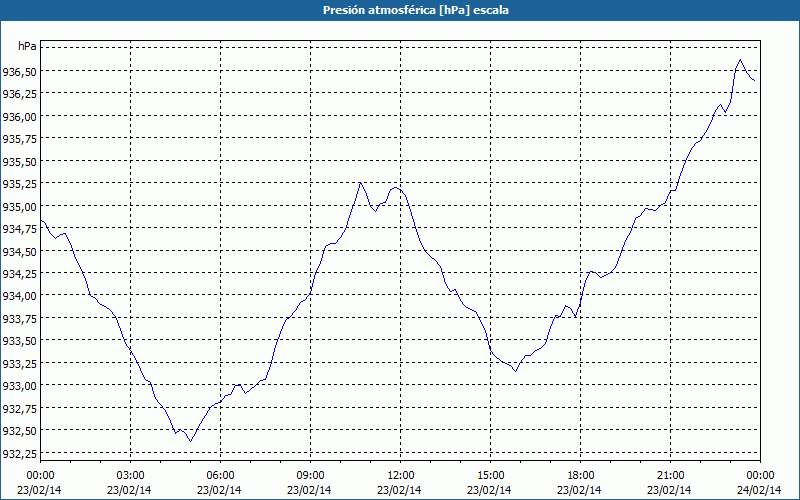Select the 23/02/14 date under 18:00
The image size is (800, 500).
580,490
